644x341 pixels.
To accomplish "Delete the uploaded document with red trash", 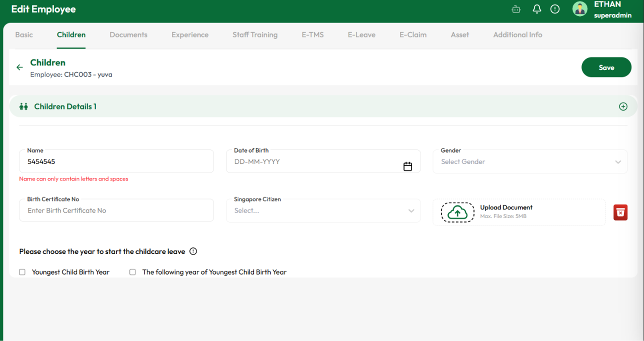I will click(620, 212).
